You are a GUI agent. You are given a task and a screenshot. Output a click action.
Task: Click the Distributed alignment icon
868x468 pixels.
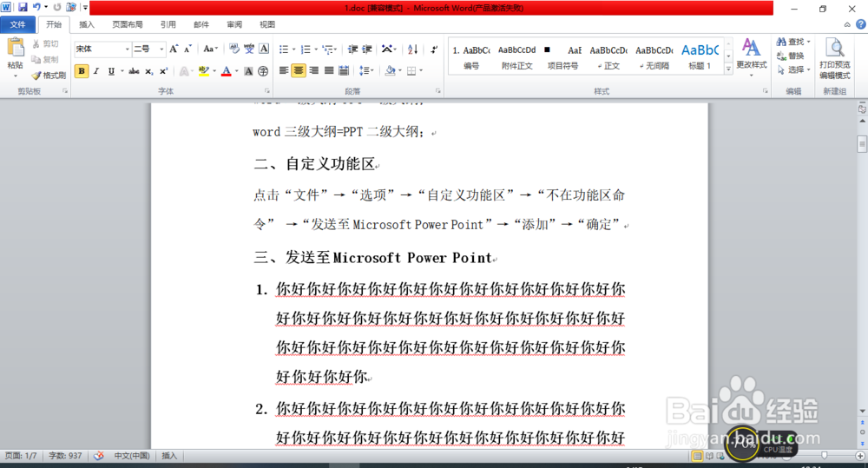click(343, 71)
